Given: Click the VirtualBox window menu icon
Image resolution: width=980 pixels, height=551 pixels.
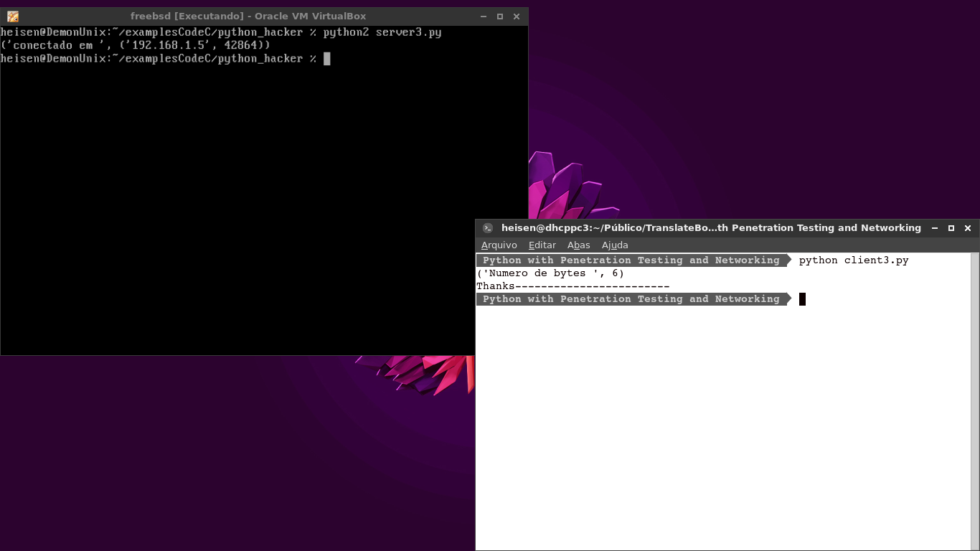Looking at the screenshot, I should [13, 17].
